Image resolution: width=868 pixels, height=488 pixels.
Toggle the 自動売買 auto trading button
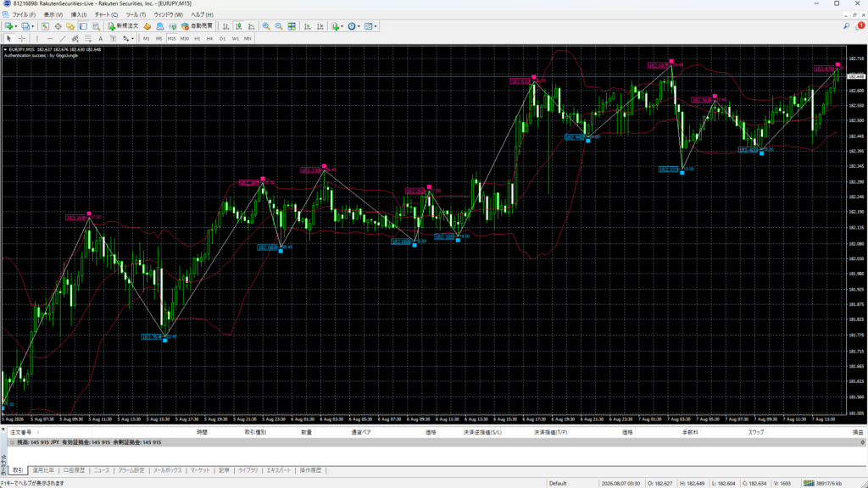[197, 26]
